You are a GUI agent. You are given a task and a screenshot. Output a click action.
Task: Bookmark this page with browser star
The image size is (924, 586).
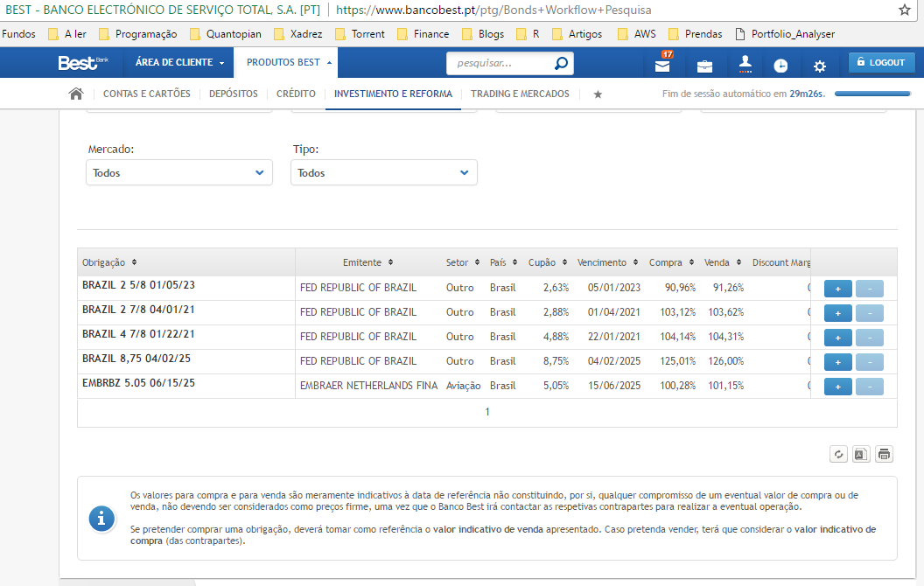[905, 10]
